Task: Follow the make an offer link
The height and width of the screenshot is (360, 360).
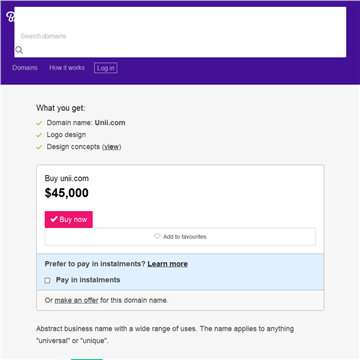Action: pos(76,300)
